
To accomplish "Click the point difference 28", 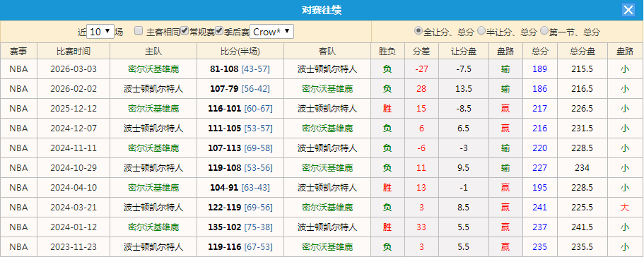I will click(x=421, y=88).
